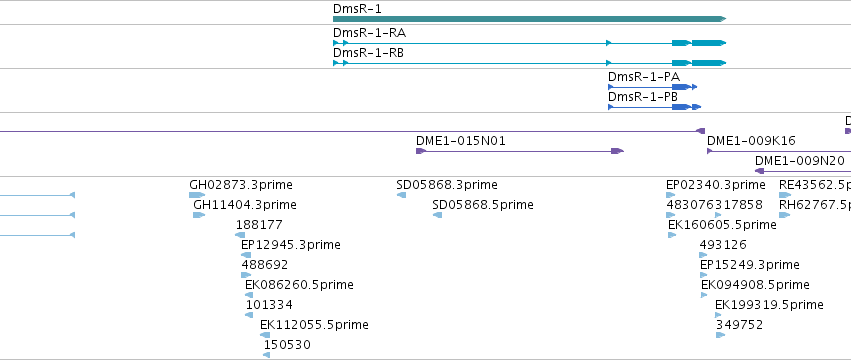Select the EK112055.5prime EST arrow
This screenshot has width=851, height=360.
[x=265, y=335]
